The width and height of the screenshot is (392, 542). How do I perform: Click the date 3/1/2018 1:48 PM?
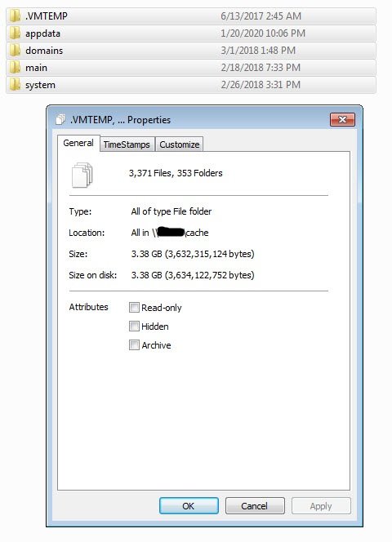pyautogui.click(x=258, y=51)
